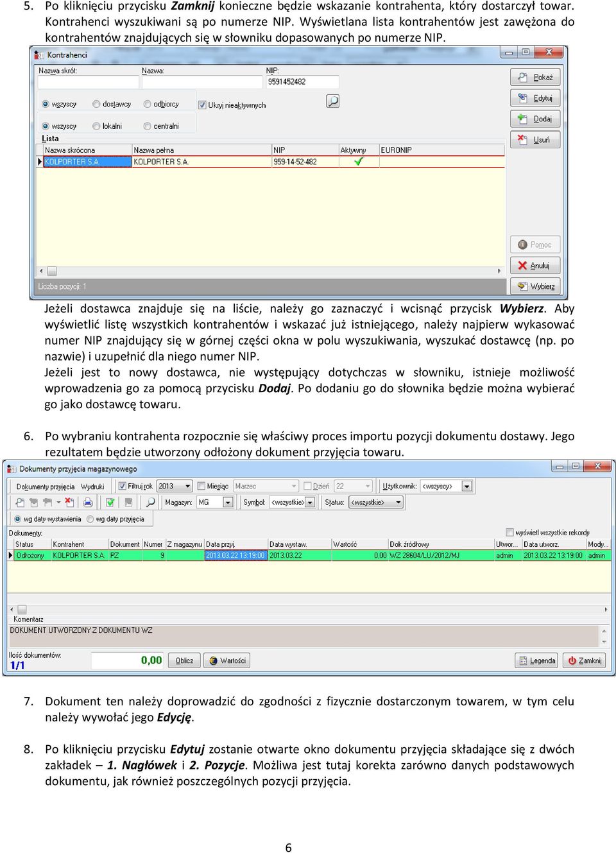Click the horizontal scrollbar thumb in Dokumenty list

pyautogui.click(x=22, y=610)
